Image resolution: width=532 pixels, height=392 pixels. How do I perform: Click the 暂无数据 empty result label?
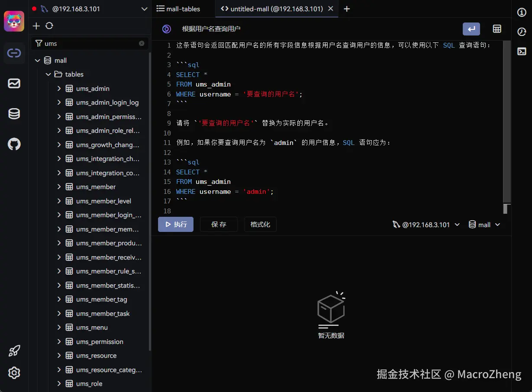pyautogui.click(x=331, y=335)
